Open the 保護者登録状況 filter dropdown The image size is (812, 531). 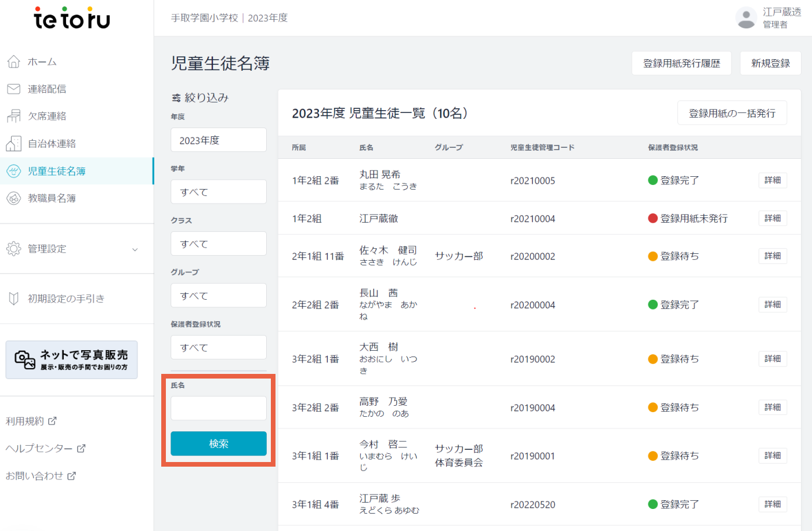219,347
